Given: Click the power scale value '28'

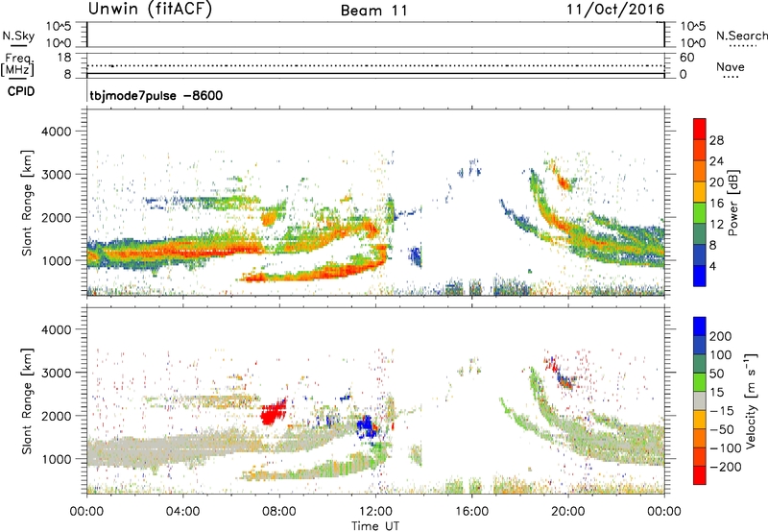Looking at the screenshot, I should (x=716, y=140).
